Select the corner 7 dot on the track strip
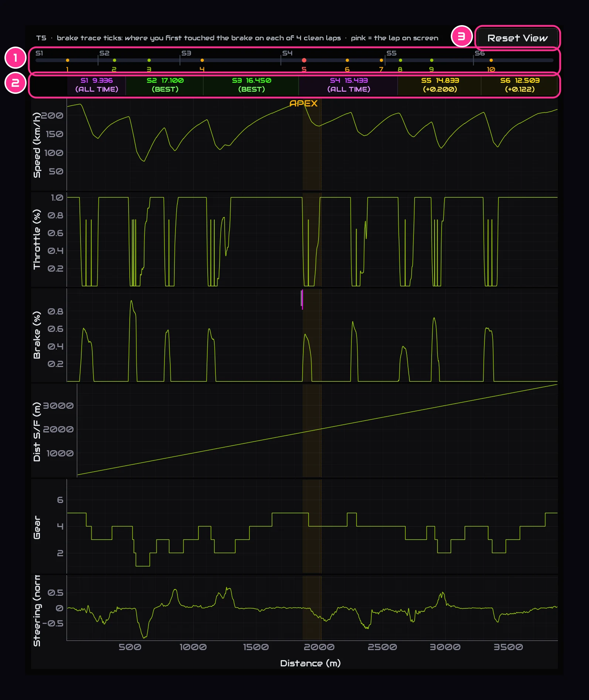Viewport: 589px width, 700px height. (x=381, y=60)
